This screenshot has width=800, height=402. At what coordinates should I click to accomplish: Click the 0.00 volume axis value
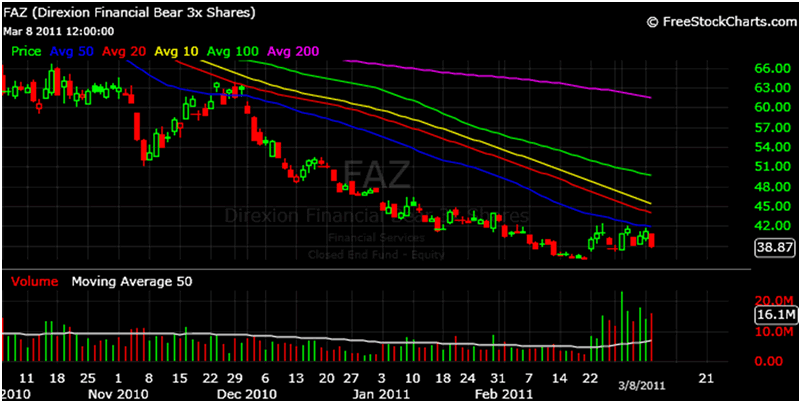tap(769, 361)
